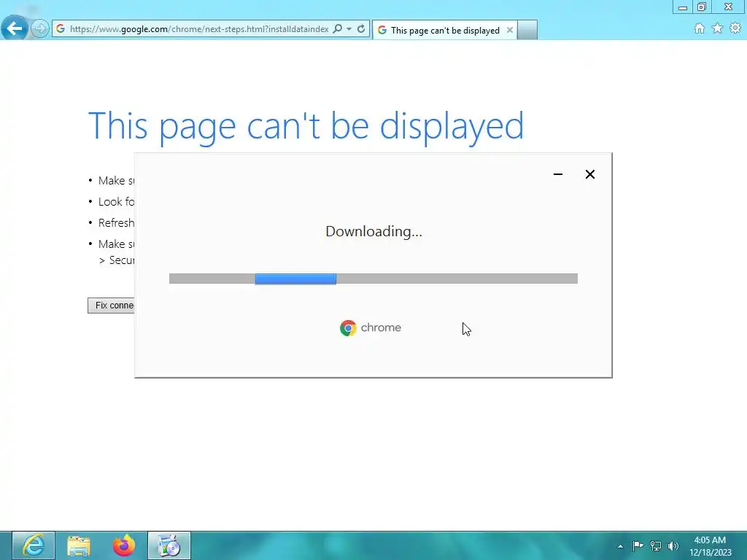Open the volume speaker tray icon
The height and width of the screenshot is (560, 747).
(673, 546)
